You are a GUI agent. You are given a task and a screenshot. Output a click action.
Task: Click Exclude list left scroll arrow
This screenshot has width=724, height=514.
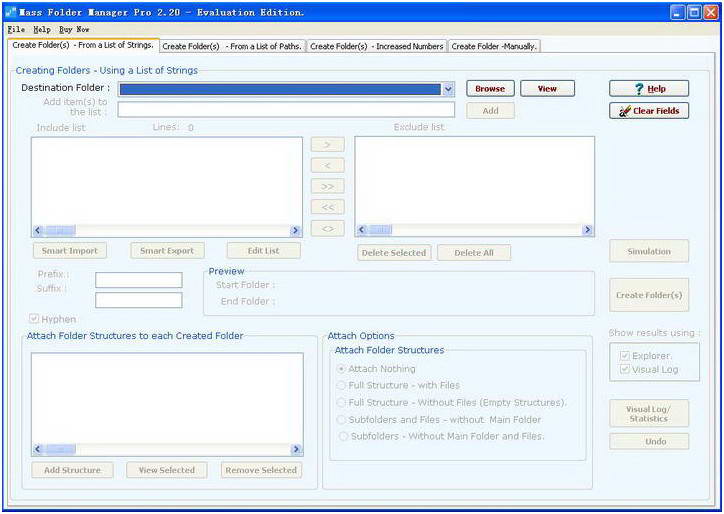(x=362, y=230)
